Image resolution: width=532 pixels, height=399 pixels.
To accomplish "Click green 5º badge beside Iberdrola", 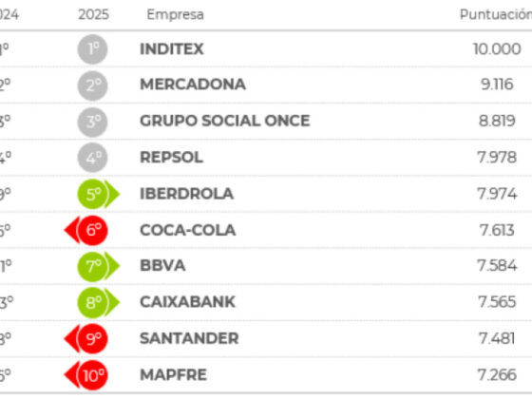I will coord(99,194).
